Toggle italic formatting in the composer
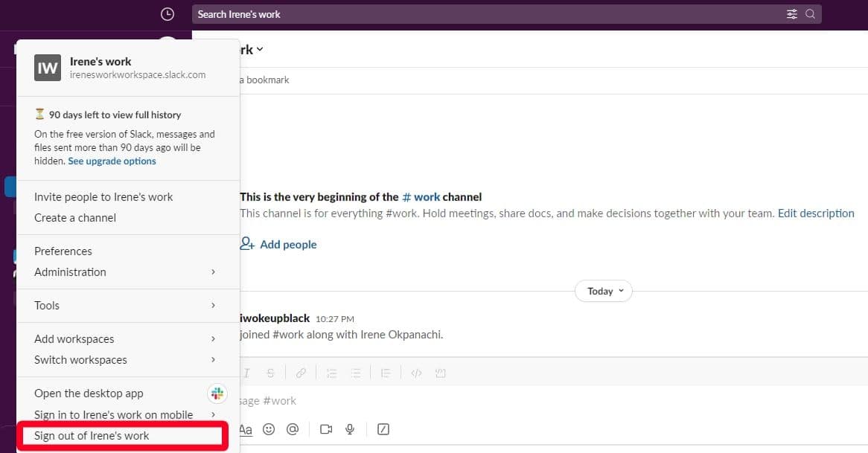 (x=246, y=372)
